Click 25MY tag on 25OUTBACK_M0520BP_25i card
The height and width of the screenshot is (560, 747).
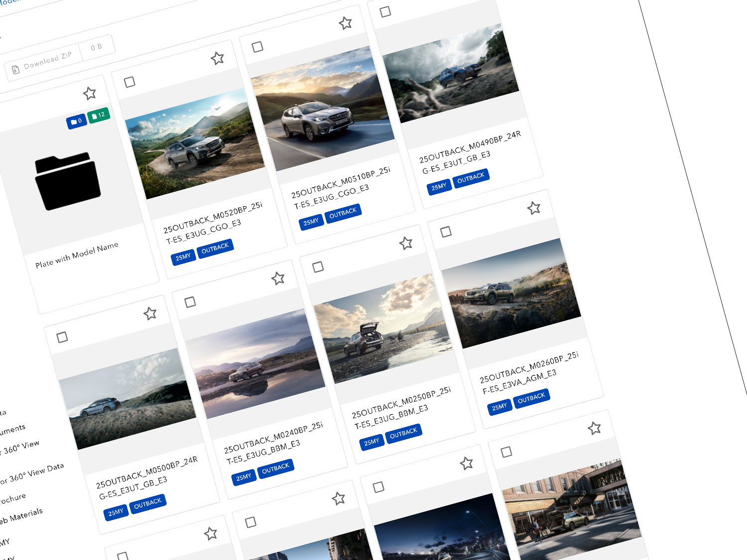(183, 257)
